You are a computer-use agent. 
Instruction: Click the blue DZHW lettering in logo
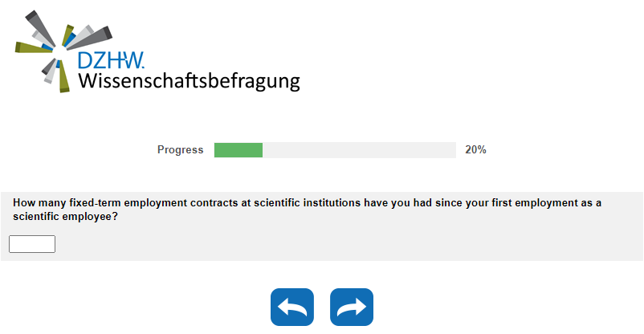[111, 62]
